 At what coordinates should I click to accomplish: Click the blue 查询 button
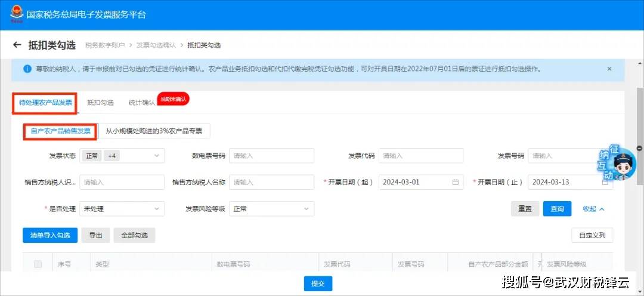point(557,209)
